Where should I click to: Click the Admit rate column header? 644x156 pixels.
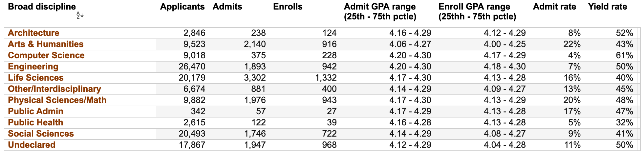554,7
